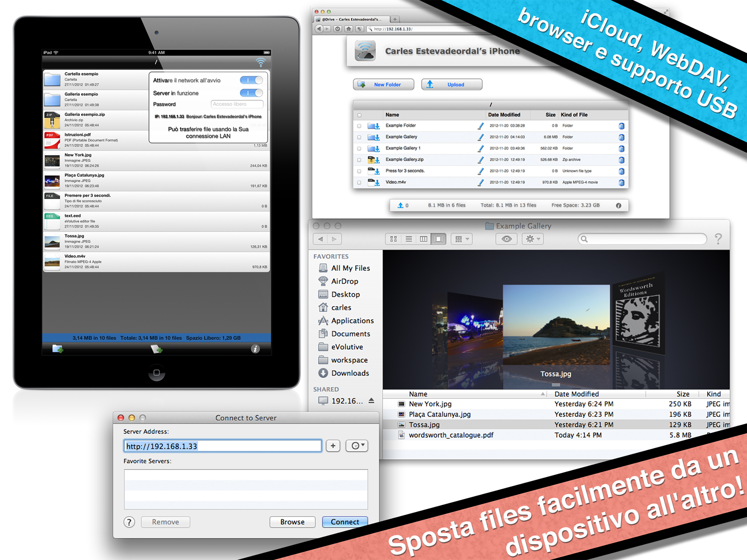Open recent servers clock dropdown
Viewport: 747px width, 560px height.
tap(357, 446)
